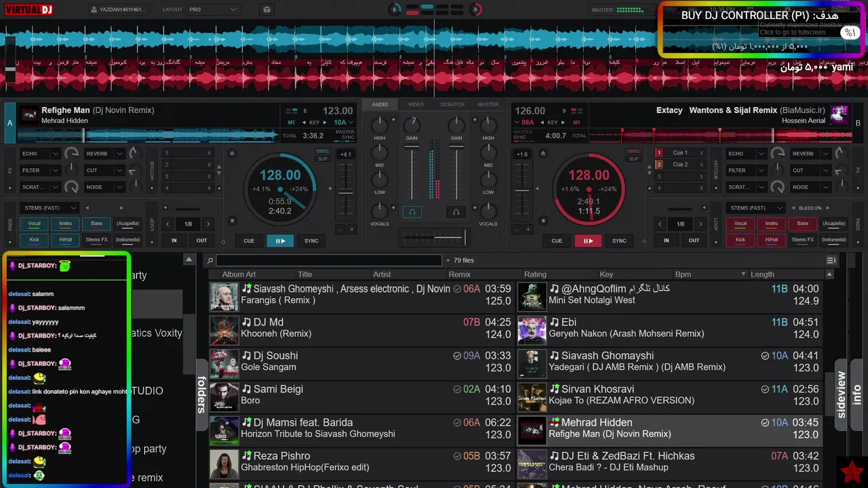The height and width of the screenshot is (488, 868).
Task: Open the 3D box icon in top bar
Action: coord(267,9)
